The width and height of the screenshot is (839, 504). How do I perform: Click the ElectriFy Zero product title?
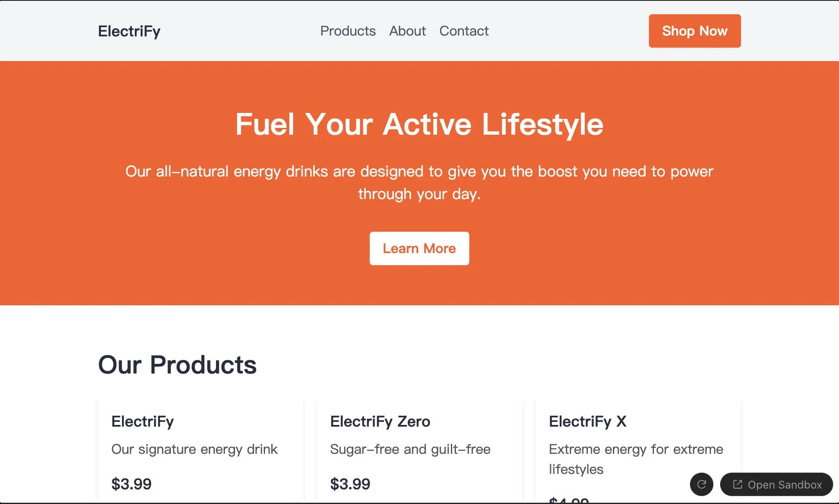click(x=380, y=422)
